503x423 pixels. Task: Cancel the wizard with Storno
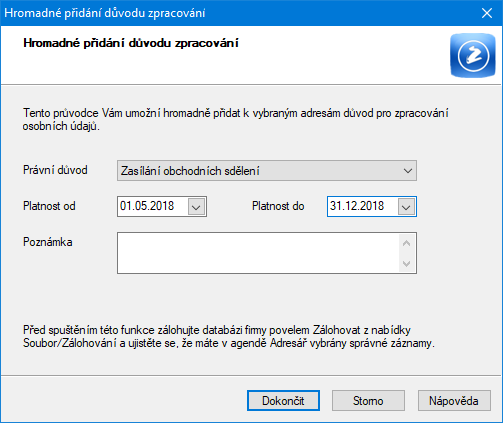click(368, 401)
